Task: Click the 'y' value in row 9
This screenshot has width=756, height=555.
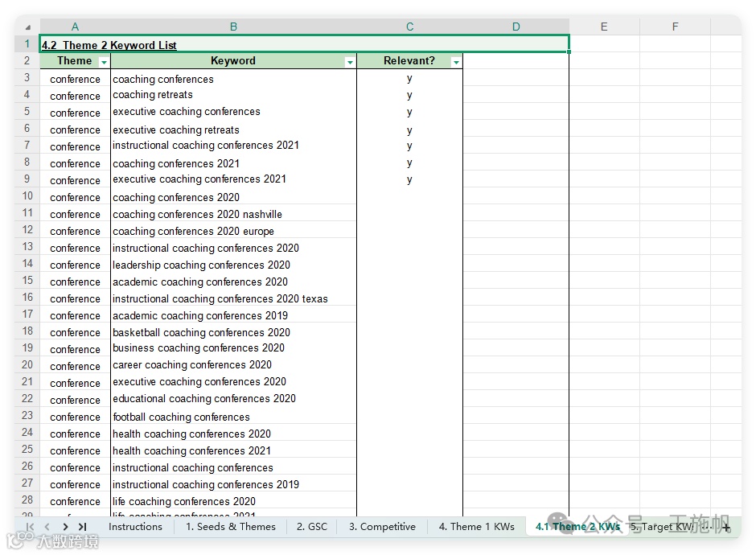Action: [409, 179]
